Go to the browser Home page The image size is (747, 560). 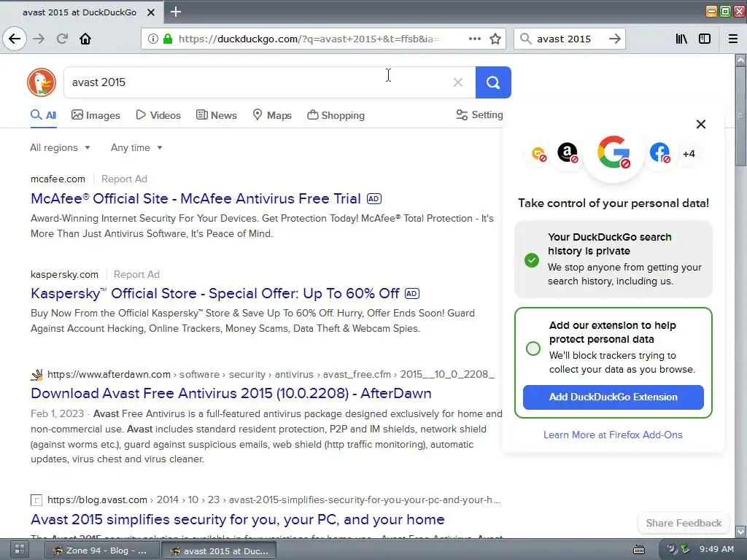point(85,39)
